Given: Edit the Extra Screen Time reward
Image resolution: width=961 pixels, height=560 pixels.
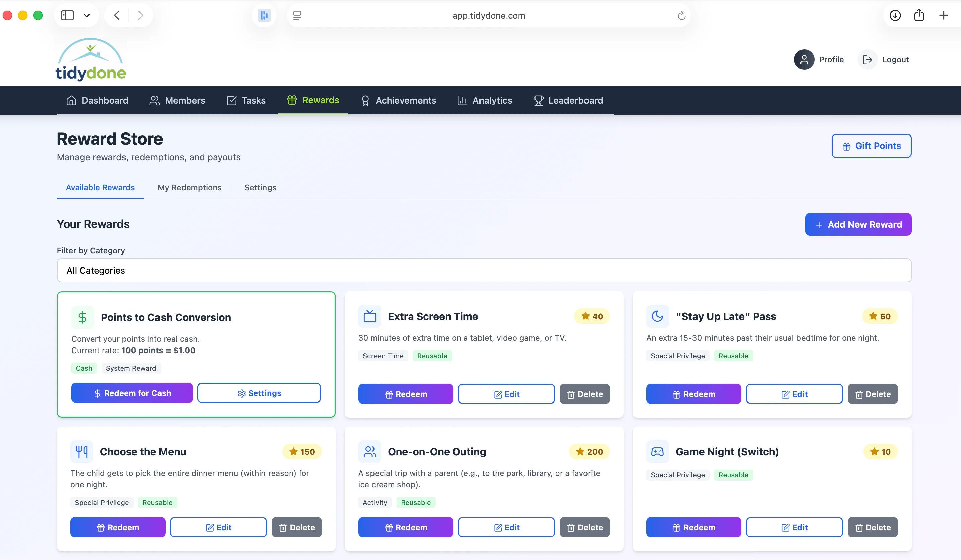Looking at the screenshot, I should (506, 394).
